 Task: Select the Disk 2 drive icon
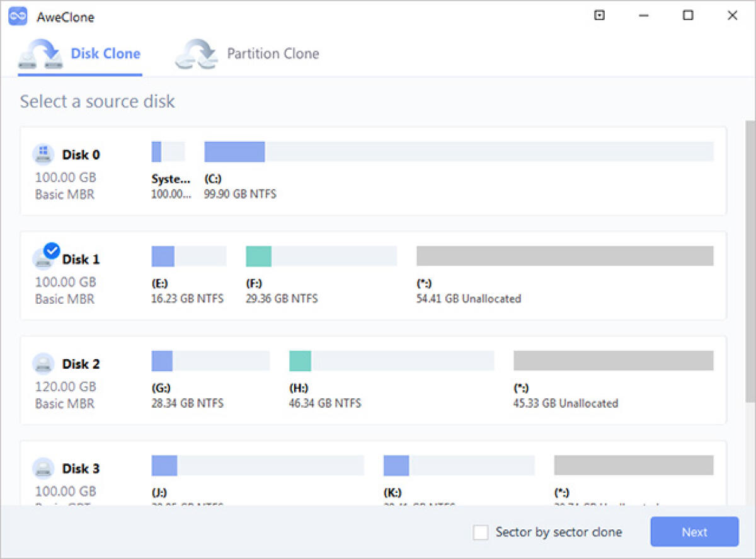coord(43,364)
